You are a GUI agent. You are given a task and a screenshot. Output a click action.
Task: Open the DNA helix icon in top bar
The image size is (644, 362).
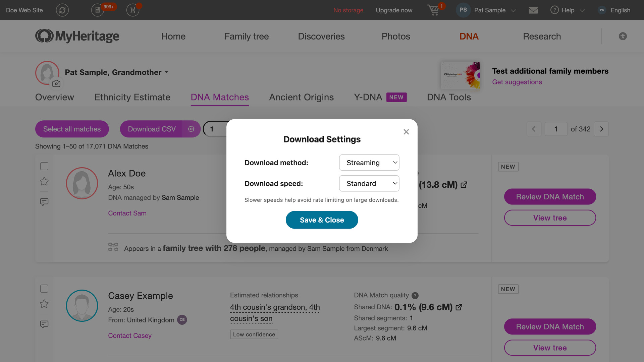click(x=133, y=10)
